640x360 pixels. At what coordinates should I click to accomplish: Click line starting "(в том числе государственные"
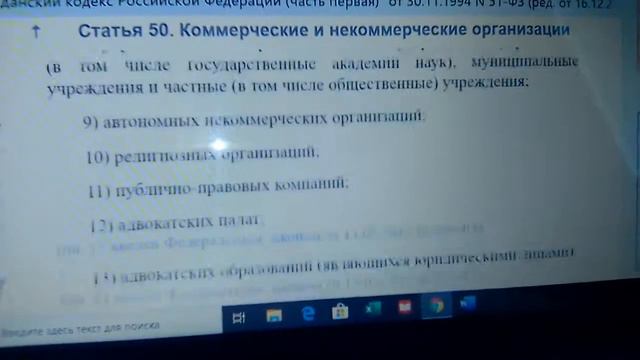[313, 64]
